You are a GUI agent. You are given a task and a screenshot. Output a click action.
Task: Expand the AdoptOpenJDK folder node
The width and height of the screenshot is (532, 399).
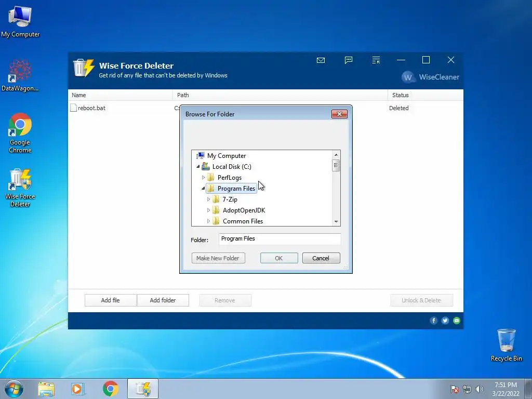click(208, 210)
